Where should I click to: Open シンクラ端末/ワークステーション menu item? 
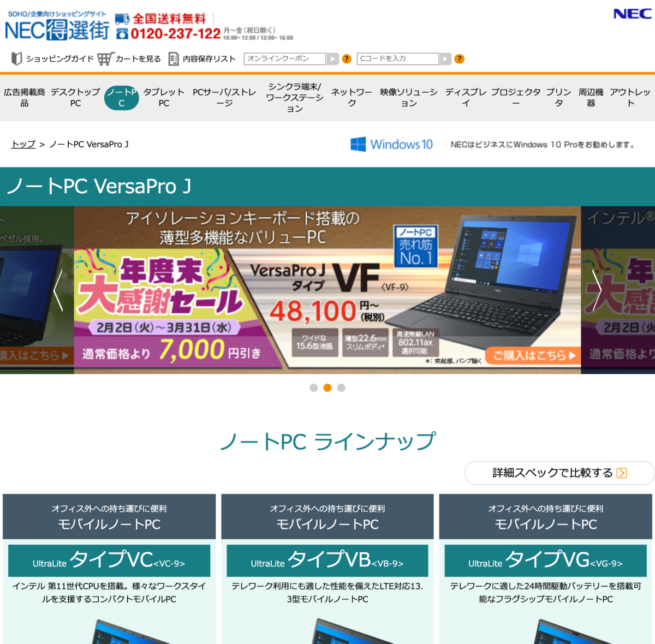(x=295, y=98)
